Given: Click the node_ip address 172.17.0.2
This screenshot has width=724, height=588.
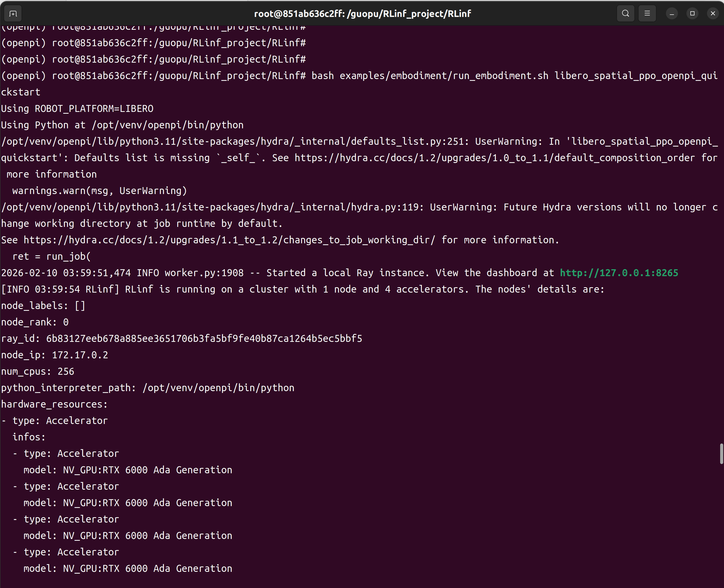Looking at the screenshot, I should [x=80, y=355].
